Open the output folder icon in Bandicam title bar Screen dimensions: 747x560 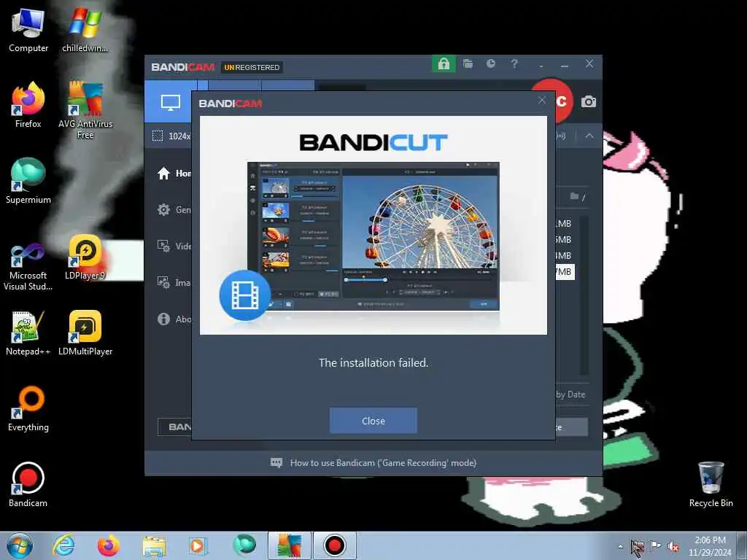click(x=468, y=64)
